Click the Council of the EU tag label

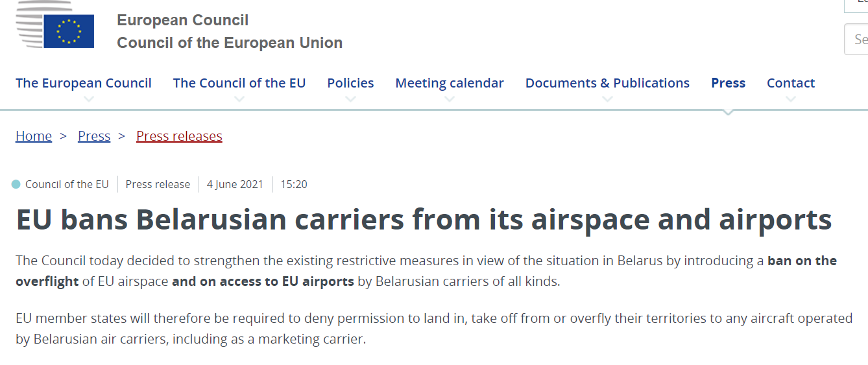click(67, 184)
